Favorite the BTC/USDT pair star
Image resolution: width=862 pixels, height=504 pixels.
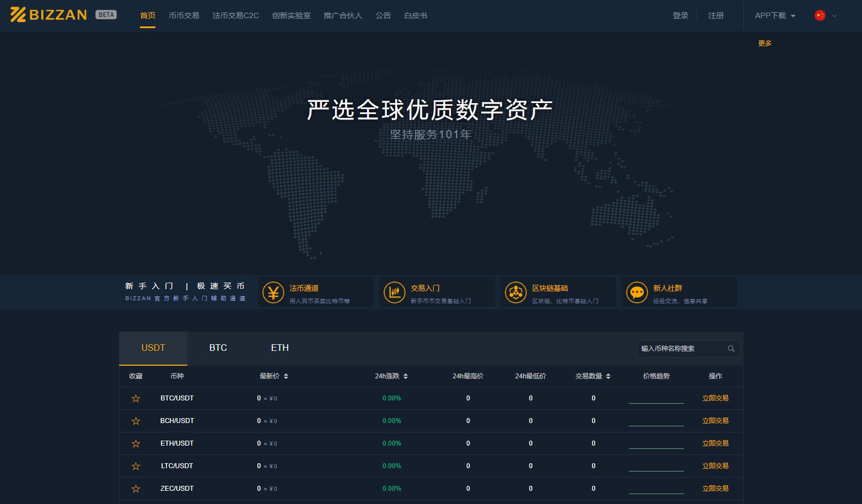136,398
